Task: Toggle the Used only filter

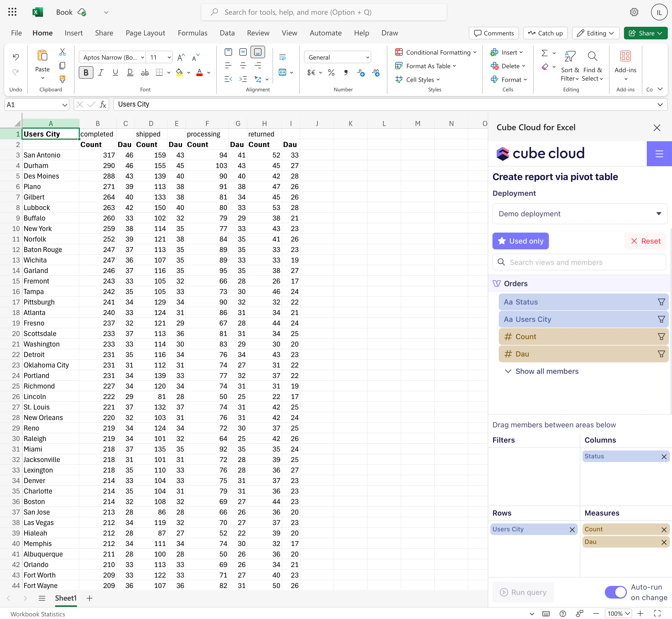Action: point(520,241)
